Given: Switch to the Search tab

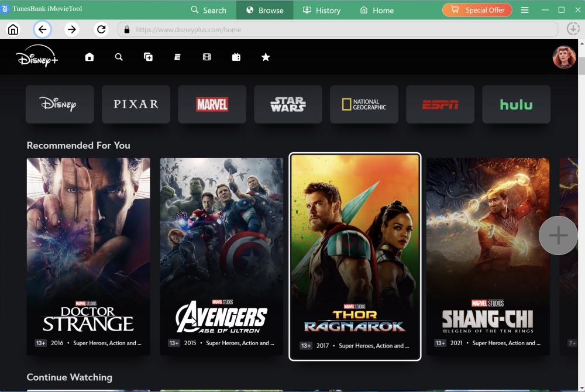Looking at the screenshot, I should coord(208,10).
